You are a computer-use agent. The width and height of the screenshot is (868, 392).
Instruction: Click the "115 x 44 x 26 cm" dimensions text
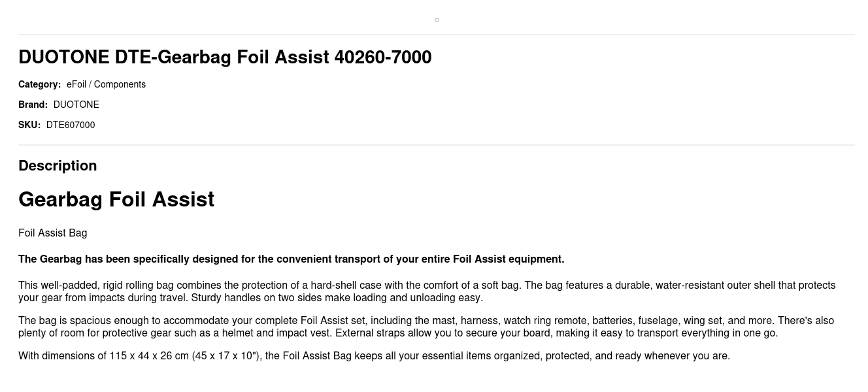point(149,356)
